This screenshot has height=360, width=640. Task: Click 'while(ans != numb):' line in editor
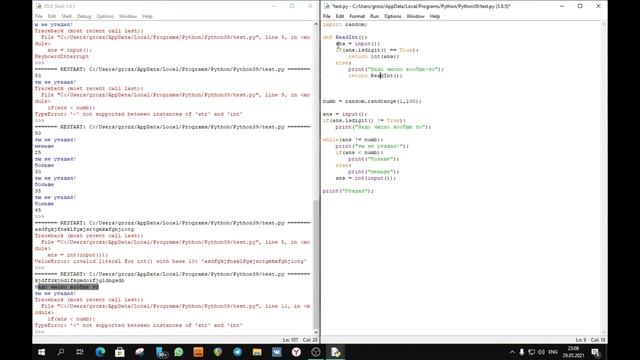[x=353, y=140]
